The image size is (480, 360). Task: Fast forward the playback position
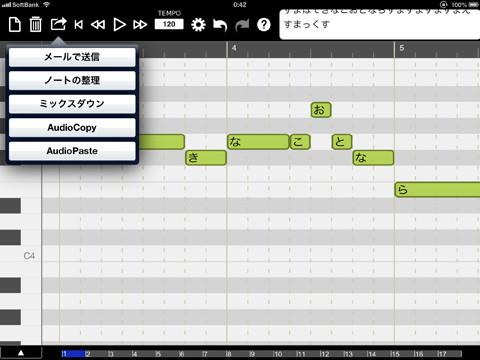click(140, 25)
